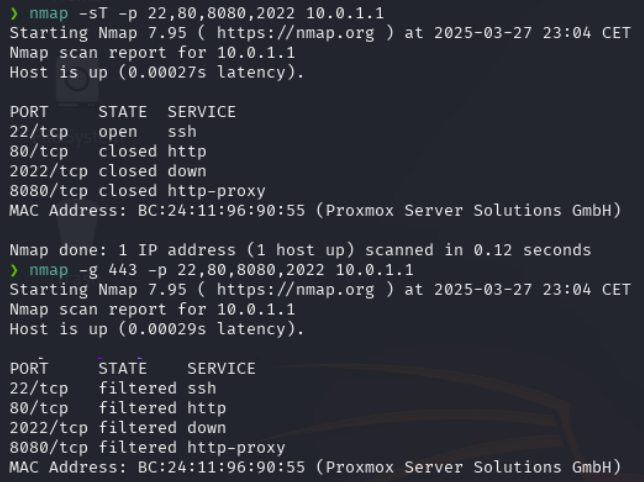Click the second table's SERVICE header
The height and width of the screenshot is (482, 644).
pyautogui.click(x=221, y=369)
